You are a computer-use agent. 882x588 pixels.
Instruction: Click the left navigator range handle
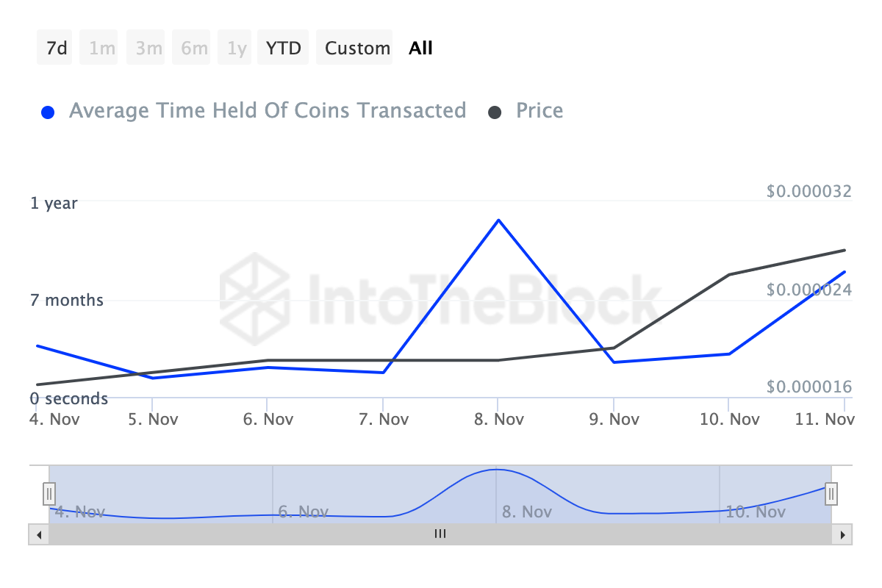[49, 492]
